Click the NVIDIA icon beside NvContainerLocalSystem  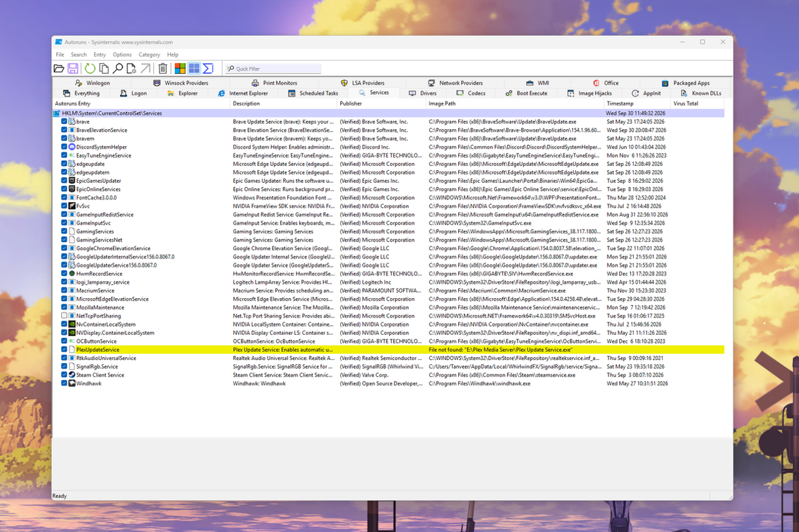click(72, 324)
